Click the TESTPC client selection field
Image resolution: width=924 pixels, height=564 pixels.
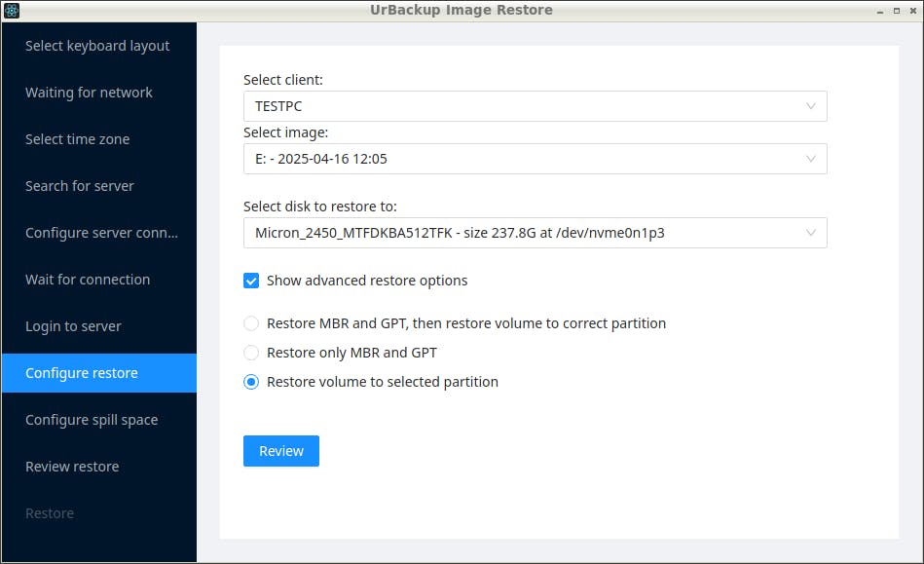[x=516, y=106]
